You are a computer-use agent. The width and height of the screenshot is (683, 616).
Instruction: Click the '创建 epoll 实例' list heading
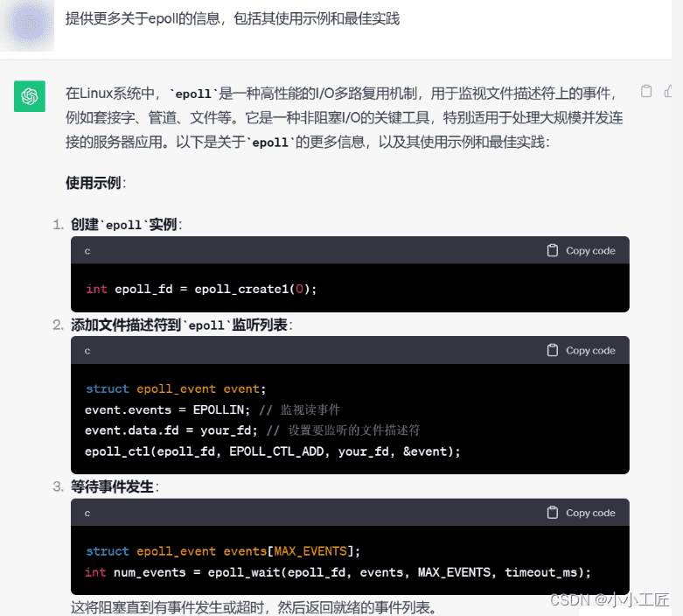tap(126, 225)
